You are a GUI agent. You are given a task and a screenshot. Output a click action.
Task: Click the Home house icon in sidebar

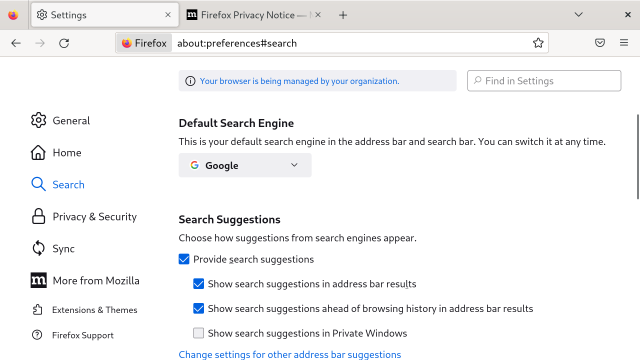[x=38, y=153]
